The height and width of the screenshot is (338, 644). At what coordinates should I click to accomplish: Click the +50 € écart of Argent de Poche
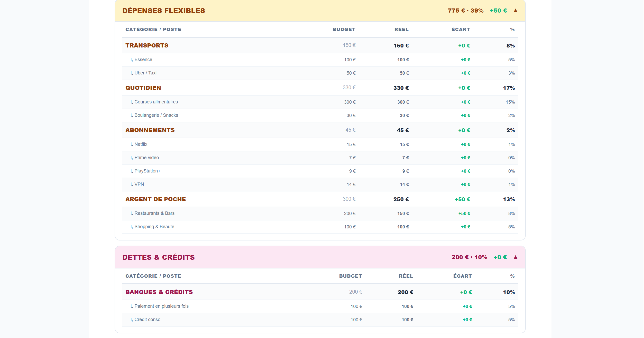coord(462,199)
